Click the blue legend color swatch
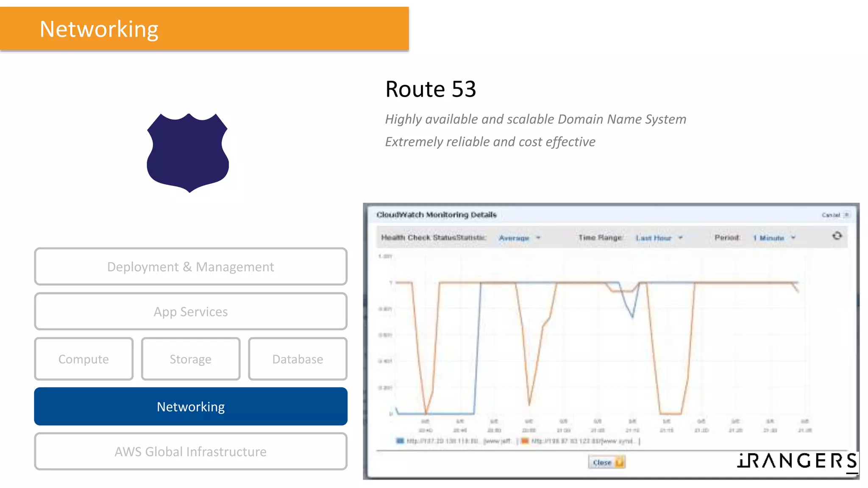The width and height of the screenshot is (868, 488). [400, 441]
